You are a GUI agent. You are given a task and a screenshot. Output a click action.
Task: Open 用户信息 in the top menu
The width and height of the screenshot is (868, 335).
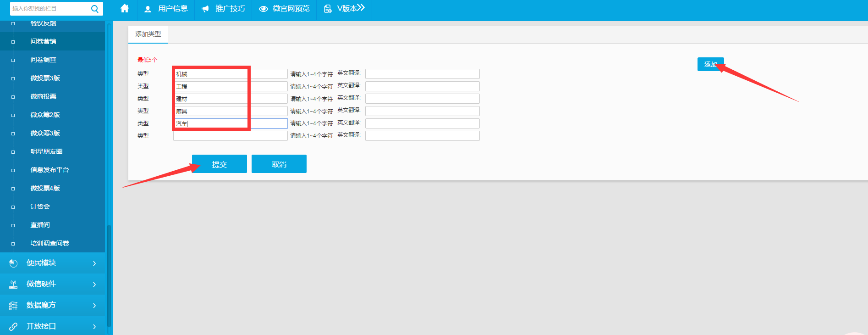[166, 9]
